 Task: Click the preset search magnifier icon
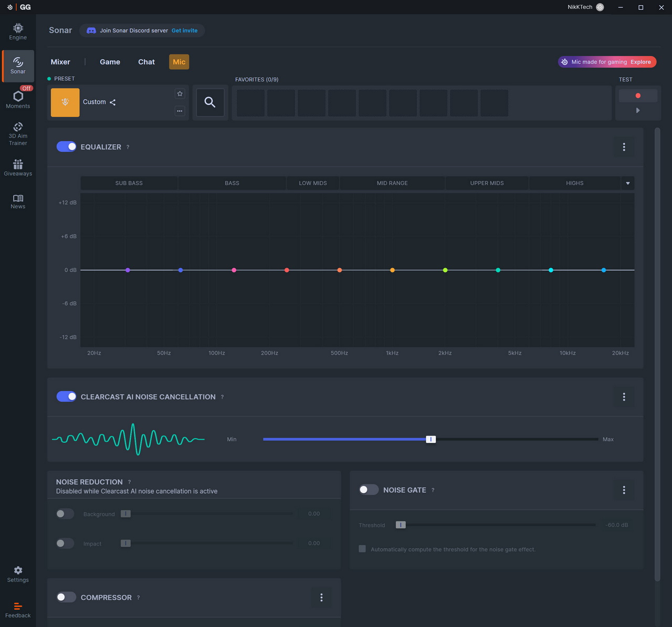(x=210, y=102)
